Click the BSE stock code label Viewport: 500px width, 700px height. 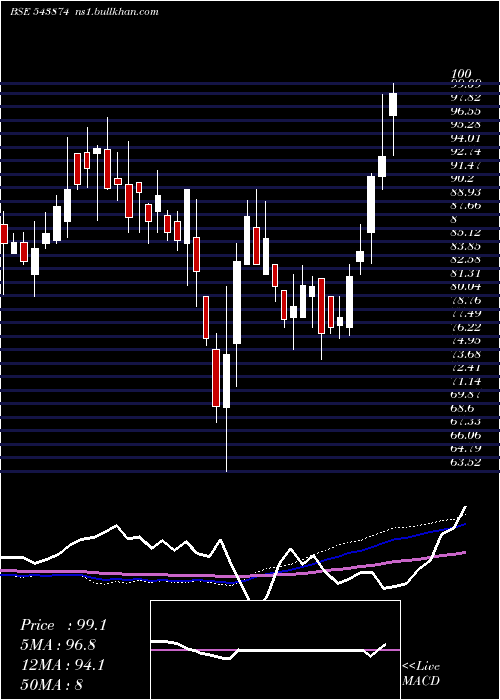coord(39,12)
